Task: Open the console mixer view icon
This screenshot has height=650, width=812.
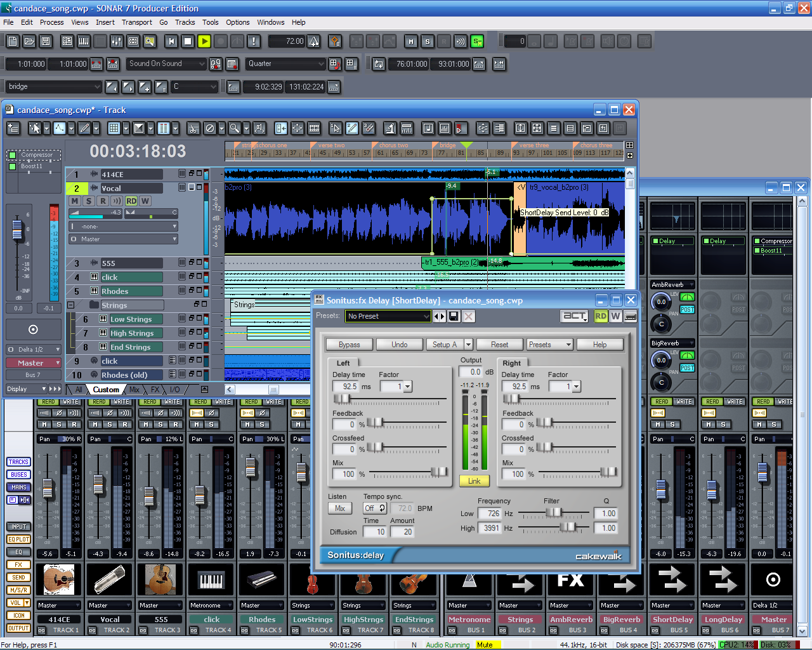Action: (x=117, y=41)
